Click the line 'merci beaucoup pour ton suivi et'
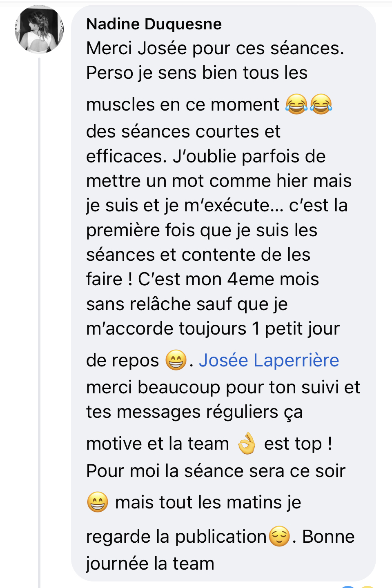The width and height of the screenshot is (392, 588). tap(223, 387)
